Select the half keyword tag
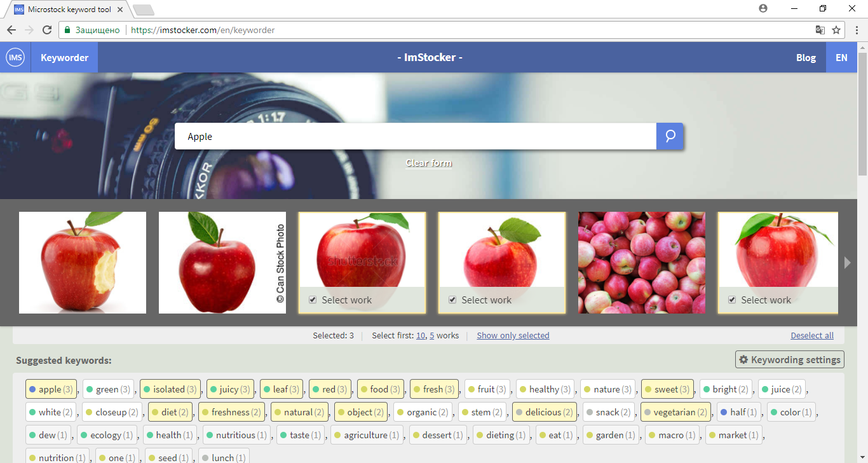The image size is (868, 463). (739, 412)
